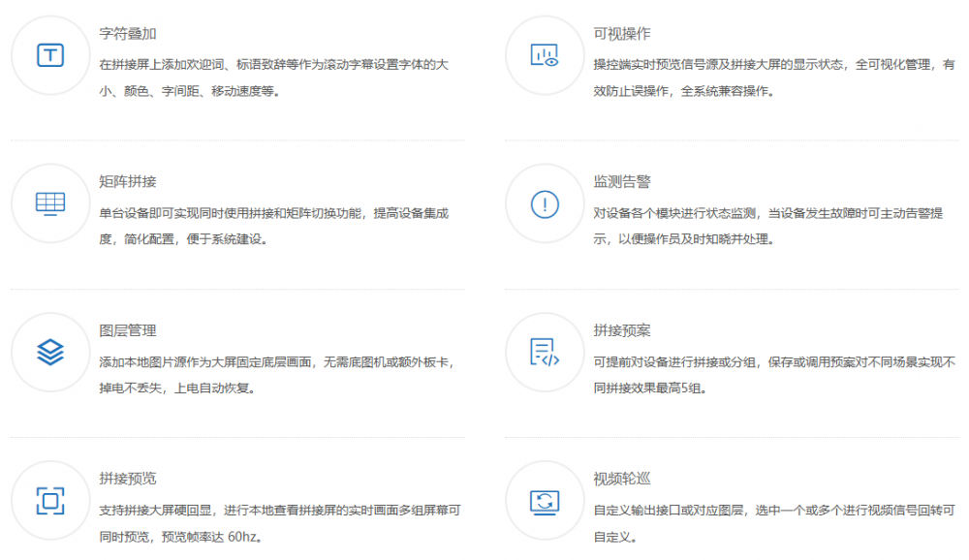Open the 拼接预案 heading
The width and height of the screenshot is (969, 560).
point(622,330)
